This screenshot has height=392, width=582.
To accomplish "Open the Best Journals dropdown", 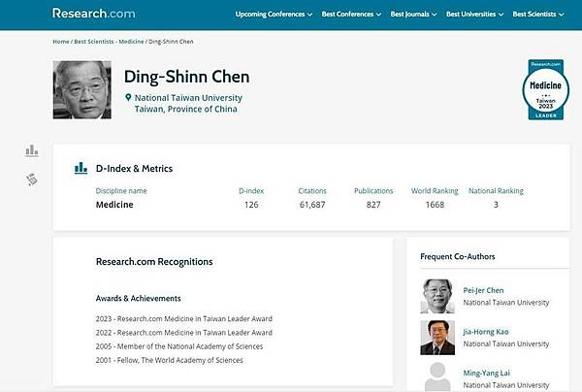I will tap(413, 15).
